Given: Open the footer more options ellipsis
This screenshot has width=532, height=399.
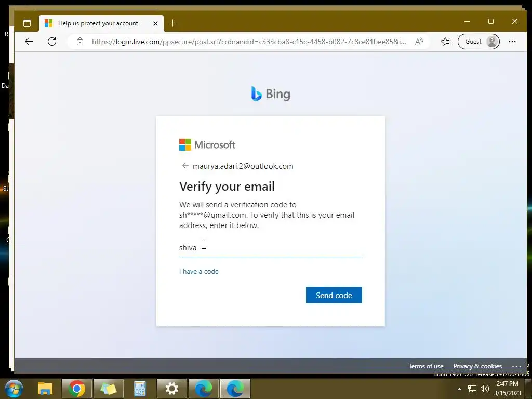Looking at the screenshot, I should point(516,366).
